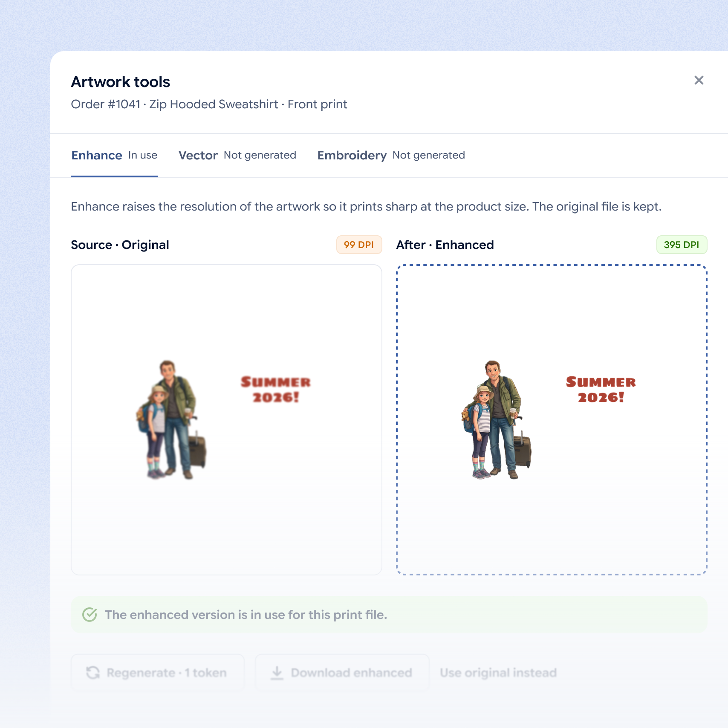
Task: Click the Artwork tools heading
Action: click(121, 82)
